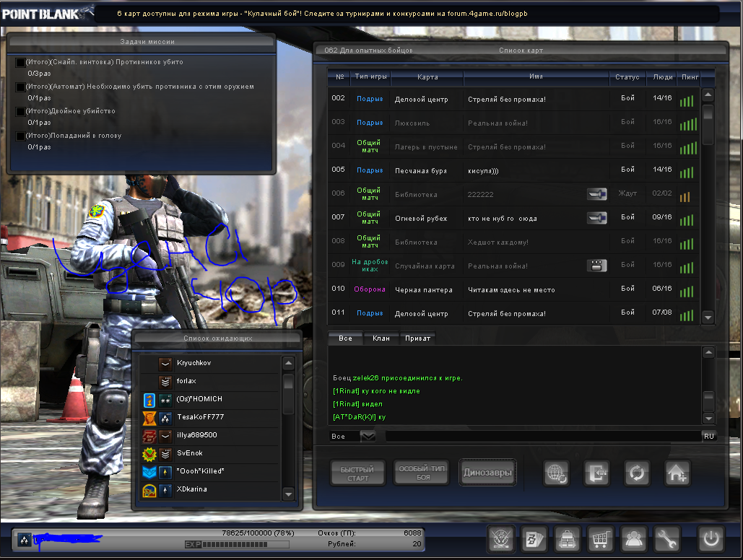Toggle the assault rifle mission checkbox
Viewport: 743px width, 560px height.
click(x=20, y=87)
